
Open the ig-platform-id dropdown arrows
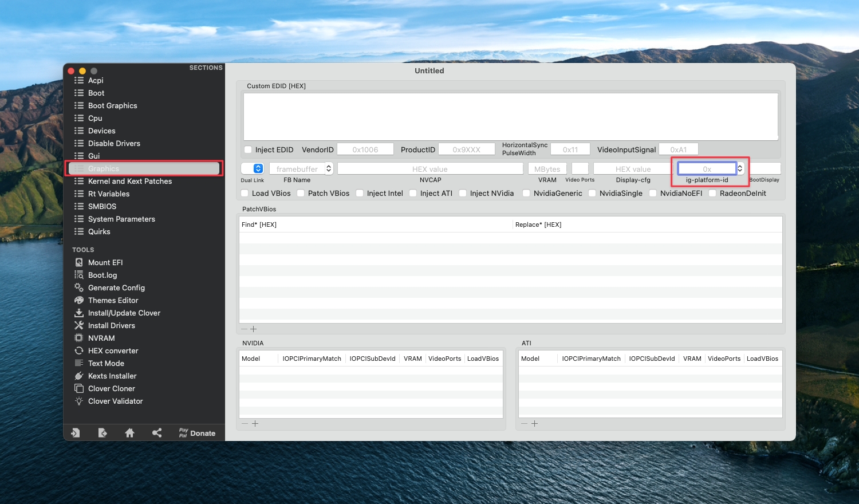[x=740, y=168]
